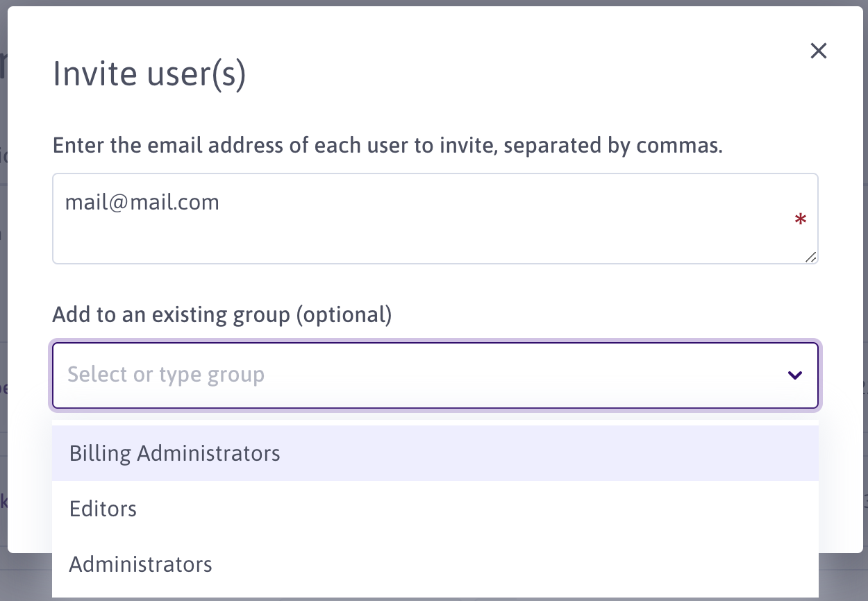Choose Editors from the group list
The image size is (868, 601).
(103, 509)
